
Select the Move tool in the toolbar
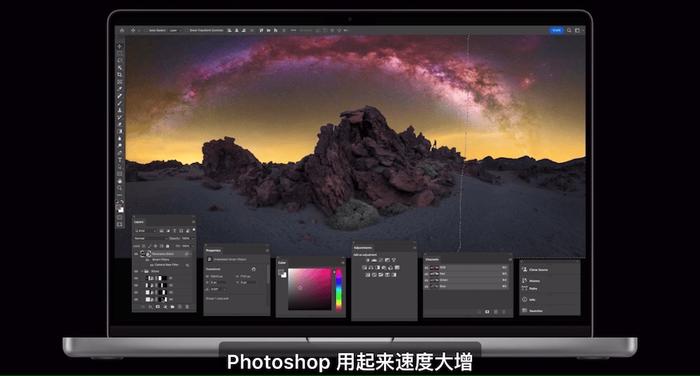click(x=120, y=46)
